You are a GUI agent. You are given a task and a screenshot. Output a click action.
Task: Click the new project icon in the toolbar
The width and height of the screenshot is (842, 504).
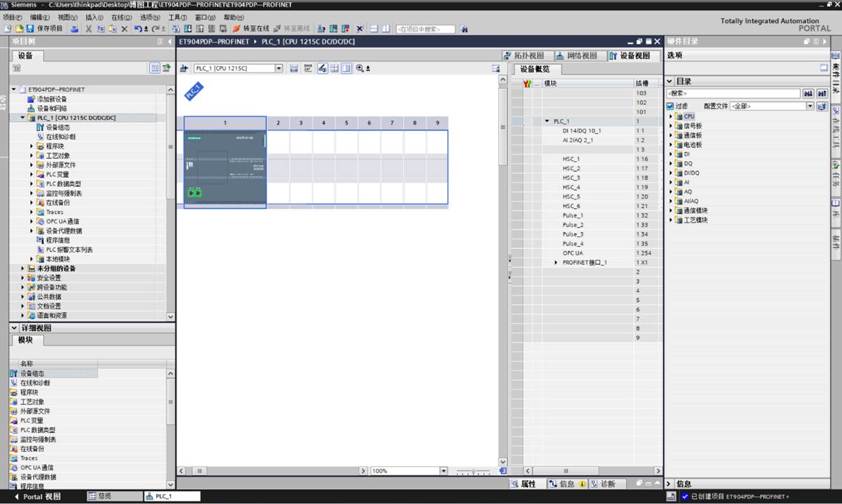pyautogui.click(x=8, y=29)
